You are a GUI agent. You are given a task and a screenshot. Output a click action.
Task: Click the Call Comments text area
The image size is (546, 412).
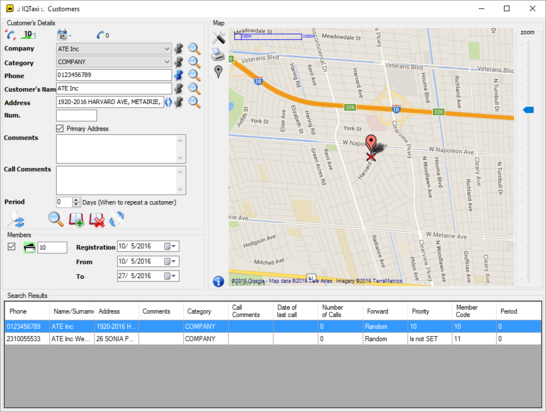[121, 180]
